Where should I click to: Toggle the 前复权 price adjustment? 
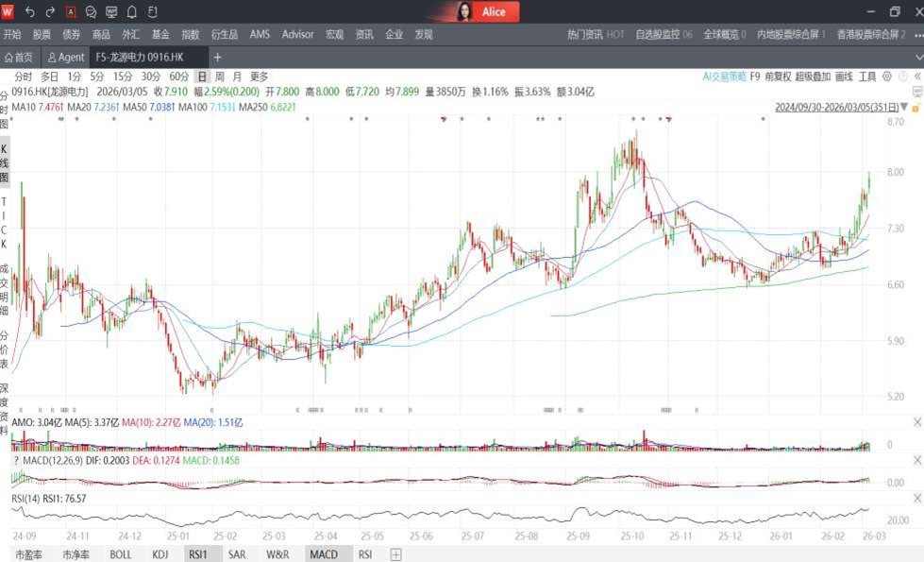[x=778, y=77]
